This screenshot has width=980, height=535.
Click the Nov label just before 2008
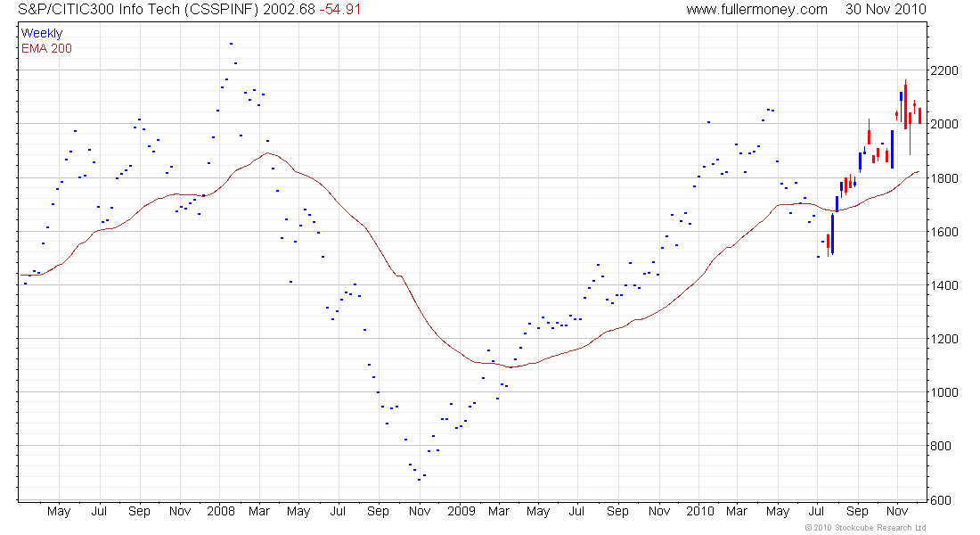click(180, 511)
